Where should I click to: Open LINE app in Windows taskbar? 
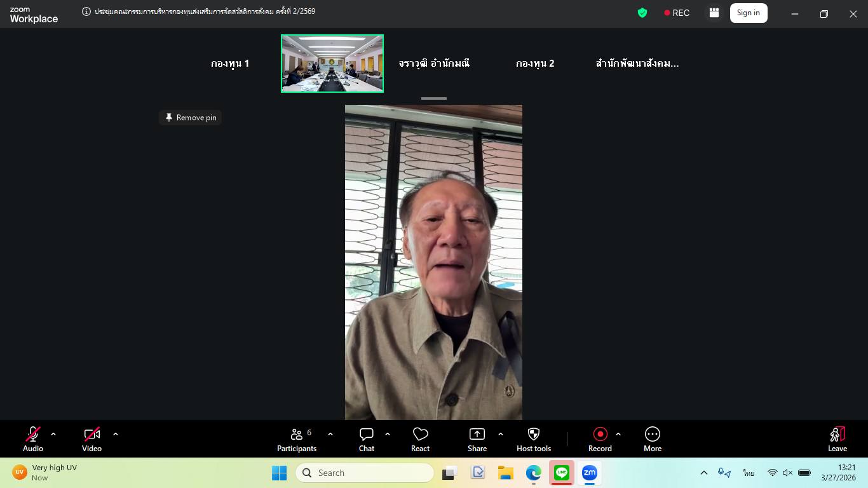(x=561, y=473)
